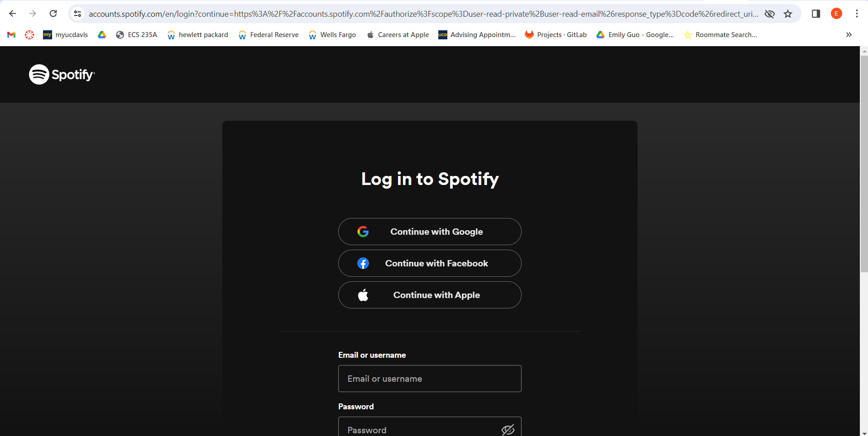Click the Log in to Spotify heading
This screenshot has width=868, height=436.
430,180
